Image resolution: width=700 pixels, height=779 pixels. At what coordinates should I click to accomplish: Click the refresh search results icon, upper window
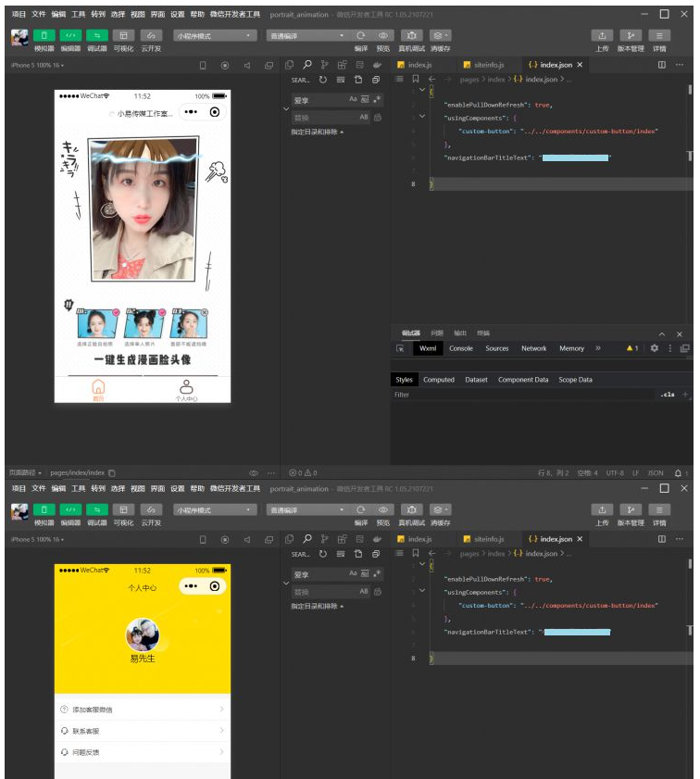point(323,80)
